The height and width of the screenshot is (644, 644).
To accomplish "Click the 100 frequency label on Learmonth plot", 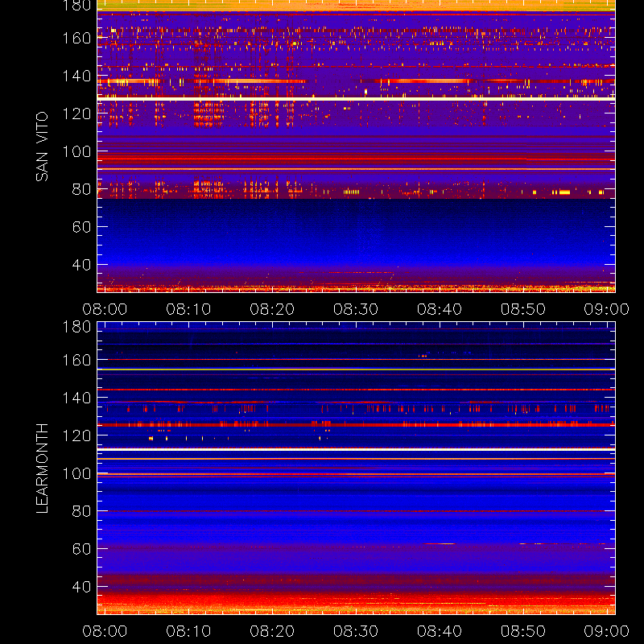I will click(x=76, y=473).
